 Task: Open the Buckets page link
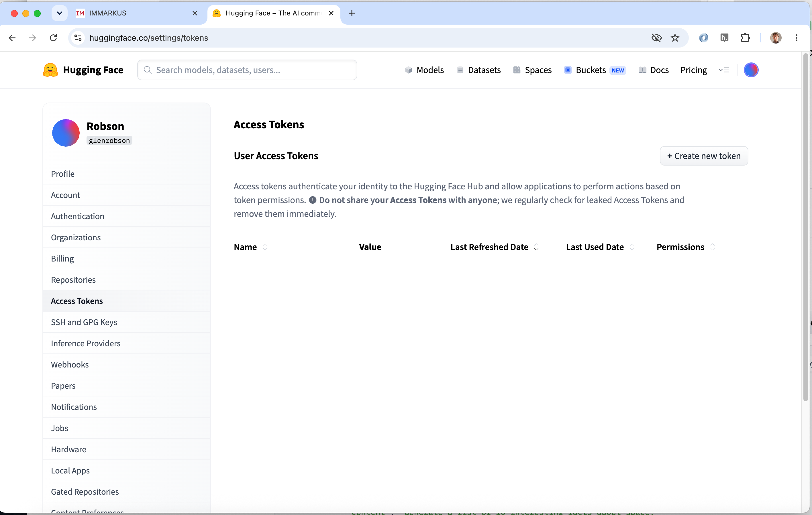(591, 70)
